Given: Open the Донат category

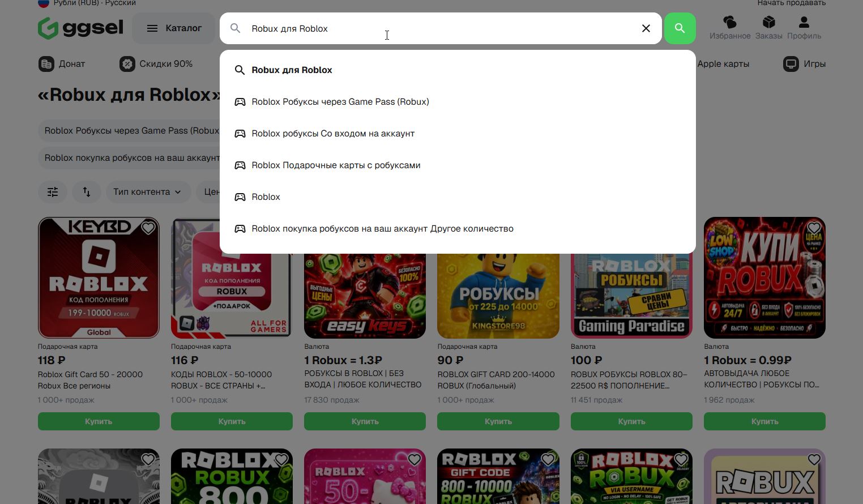Looking at the screenshot, I should (x=62, y=64).
